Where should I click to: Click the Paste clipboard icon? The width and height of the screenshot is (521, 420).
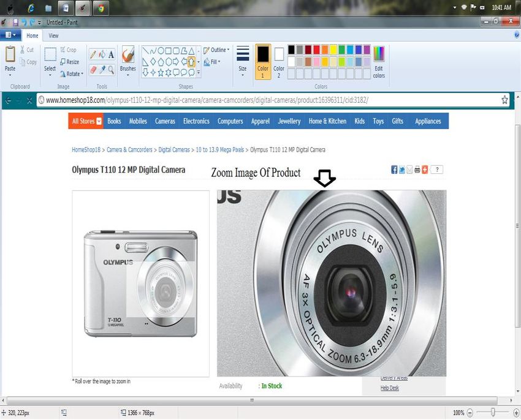point(10,54)
